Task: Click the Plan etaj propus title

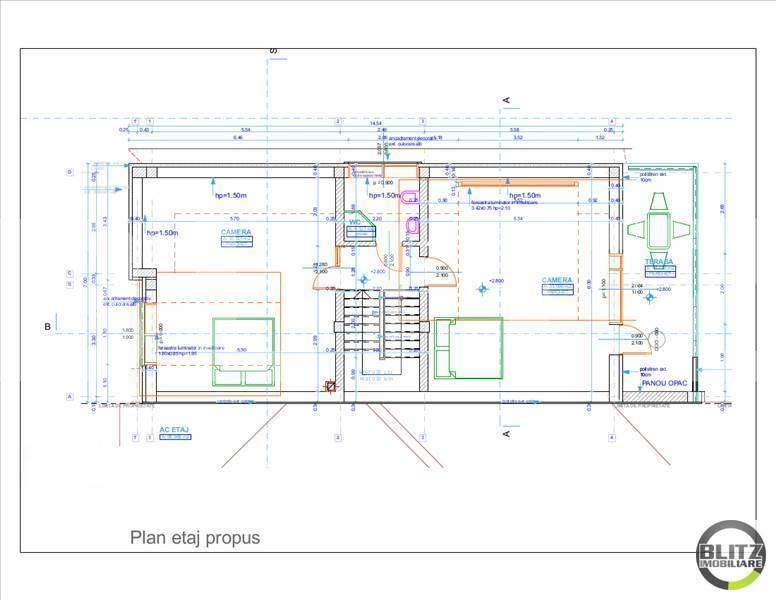Action: pyautogui.click(x=195, y=538)
